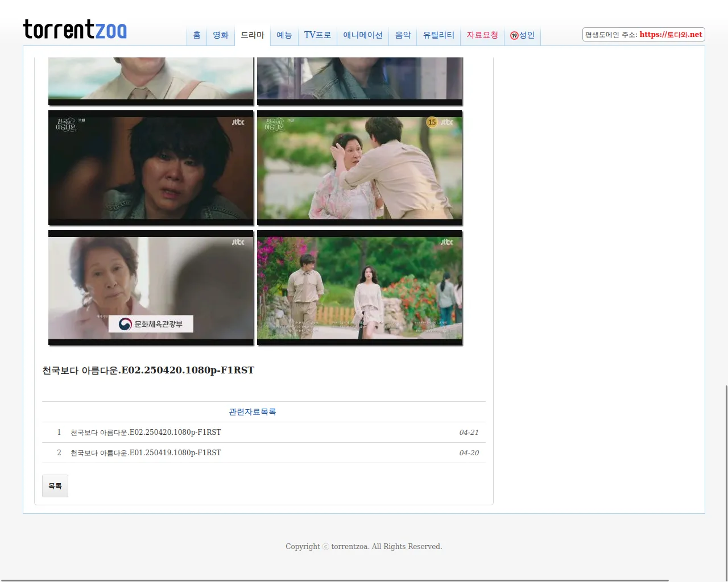
Task: View the thumbnail with the 15 rating badge
Action: click(x=359, y=168)
